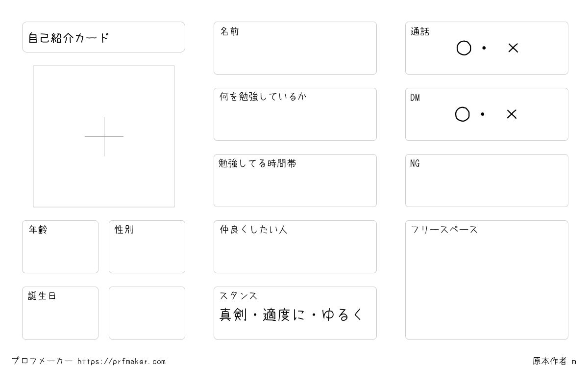
Task: Click the 年齢 box
Action: [60, 247]
